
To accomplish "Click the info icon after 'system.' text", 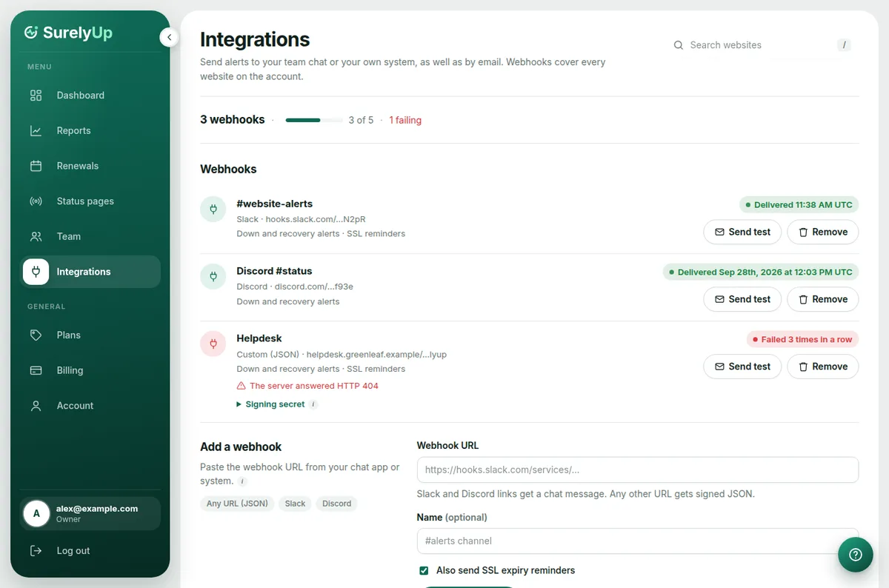I will coord(242,481).
